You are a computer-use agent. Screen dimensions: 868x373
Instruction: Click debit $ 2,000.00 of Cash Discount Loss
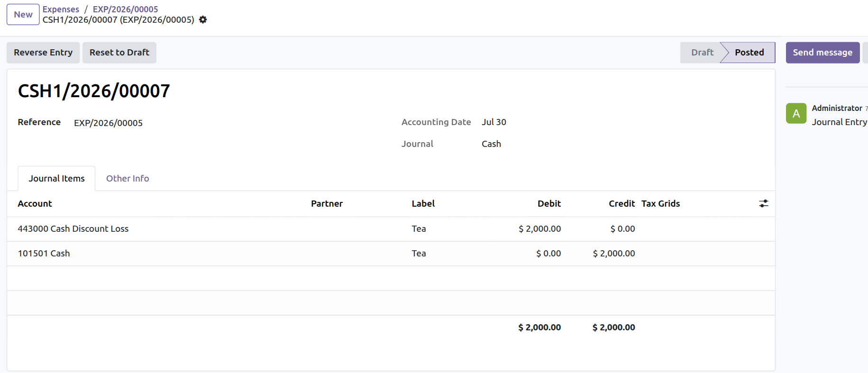[539, 229]
